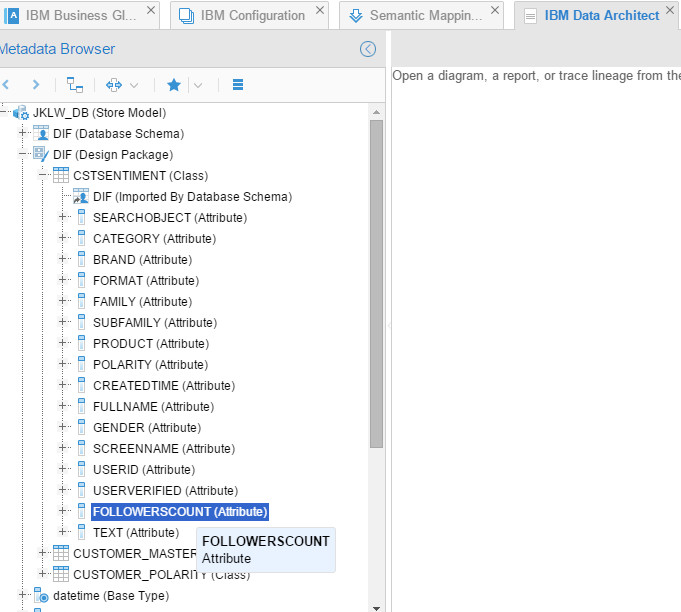681x612 pixels.
Task: Collapse the Metadata Browser panel arrow
Action: coord(368,49)
